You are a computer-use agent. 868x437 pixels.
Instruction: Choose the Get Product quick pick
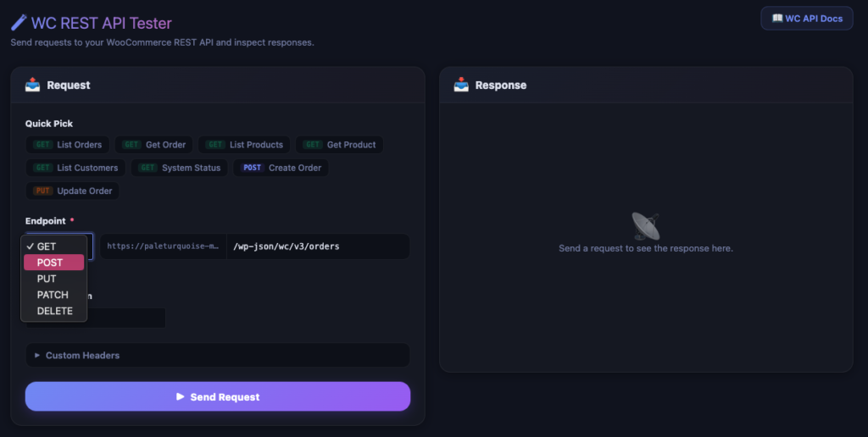tap(339, 144)
